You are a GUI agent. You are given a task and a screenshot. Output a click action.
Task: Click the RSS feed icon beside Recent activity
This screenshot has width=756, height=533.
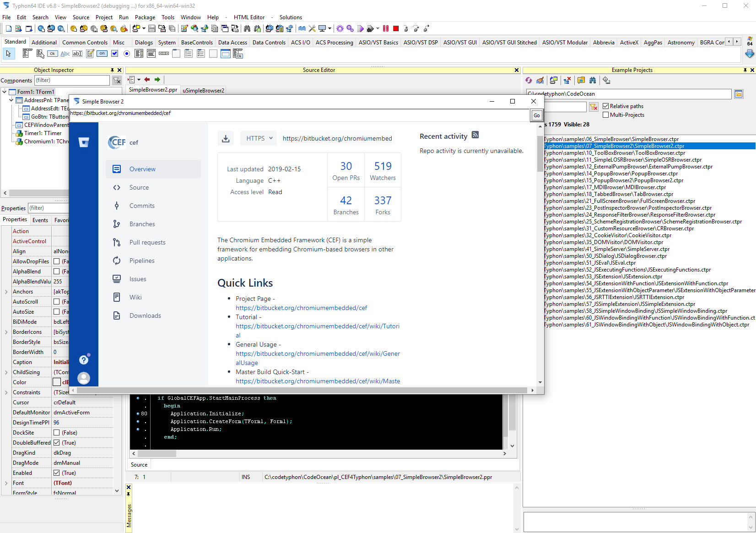coord(475,135)
